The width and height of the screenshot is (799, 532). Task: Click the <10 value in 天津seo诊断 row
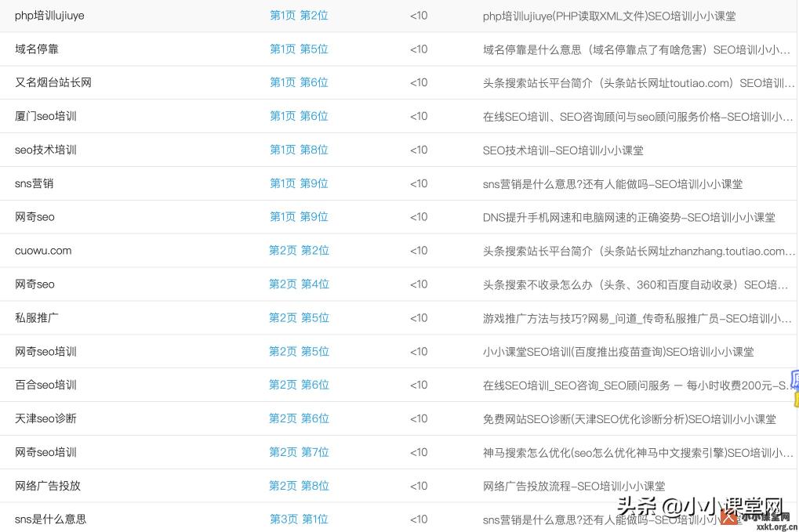[419, 418]
